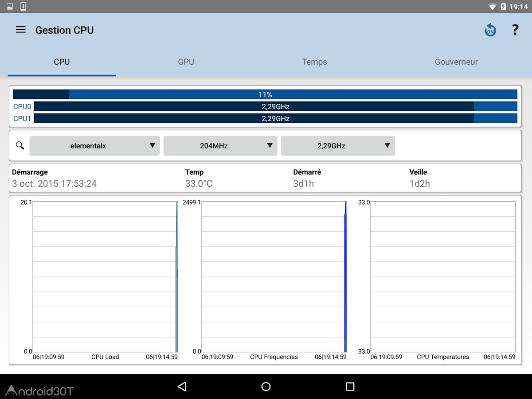Tap the CPU0 frequency bar
Viewport: 532px width, 399px height.
275,106
